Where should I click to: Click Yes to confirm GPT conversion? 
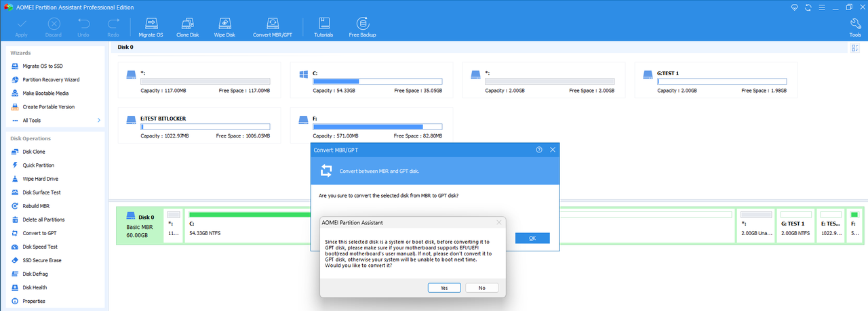(x=444, y=288)
